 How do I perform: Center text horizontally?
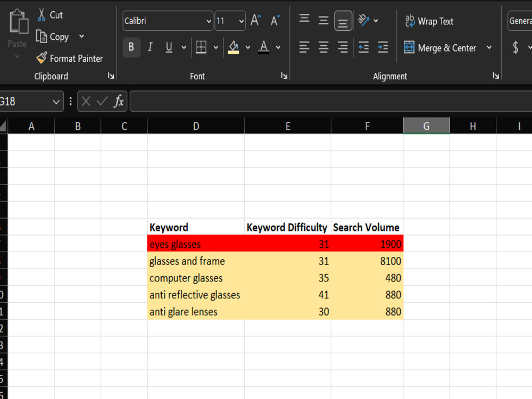point(323,47)
